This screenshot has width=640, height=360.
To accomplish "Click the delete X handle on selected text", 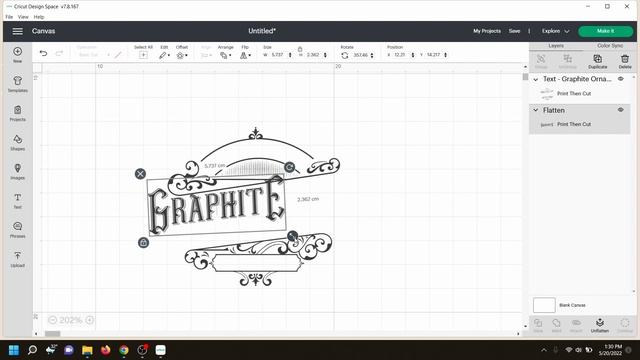I will (x=140, y=174).
